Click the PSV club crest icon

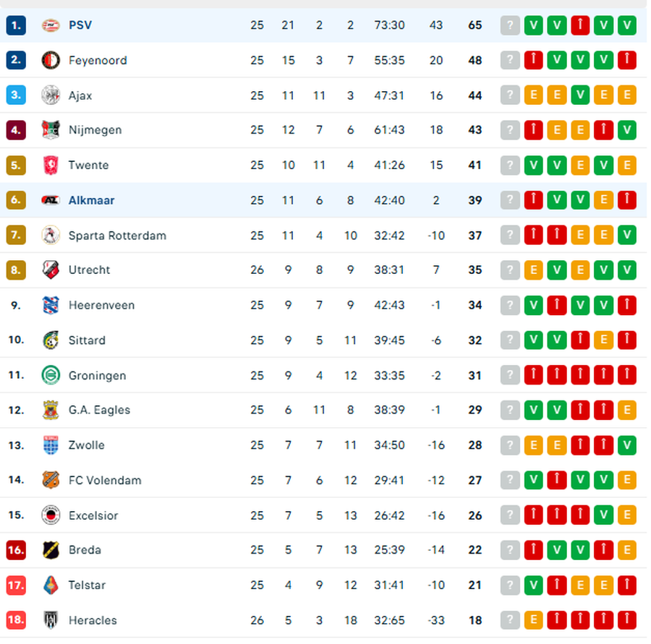tap(51, 25)
